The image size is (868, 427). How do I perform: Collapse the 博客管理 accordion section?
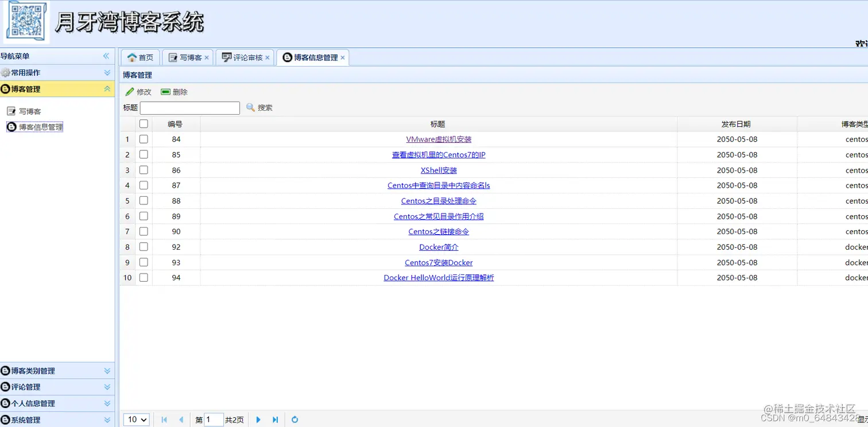pos(107,89)
